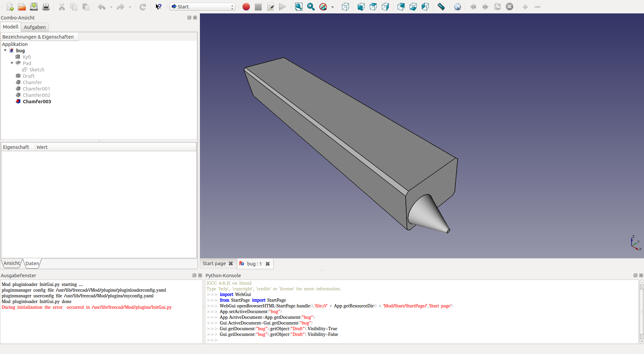The height and width of the screenshot is (354, 644).
Task: Set the bottom view
Action: [x=413, y=7]
